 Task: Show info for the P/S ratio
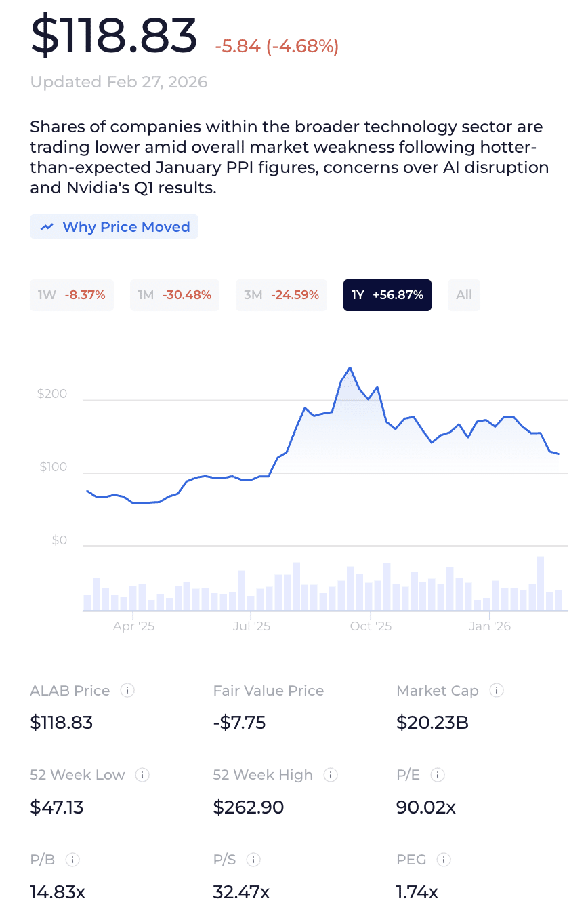(x=253, y=860)
